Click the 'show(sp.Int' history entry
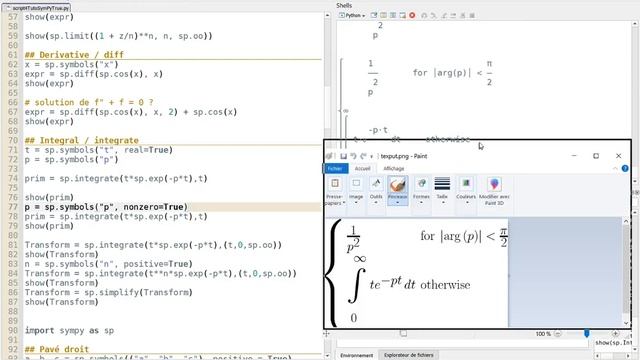 point(613,343)
